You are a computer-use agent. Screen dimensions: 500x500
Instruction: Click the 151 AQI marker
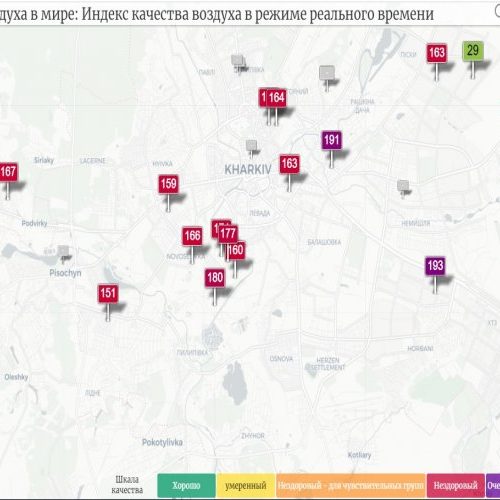click(108, 294)
